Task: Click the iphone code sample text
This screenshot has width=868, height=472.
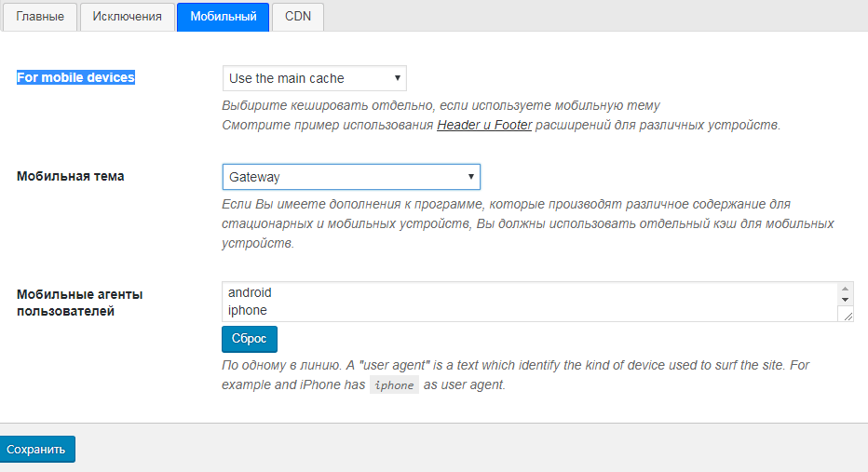Action: (394, 385)
